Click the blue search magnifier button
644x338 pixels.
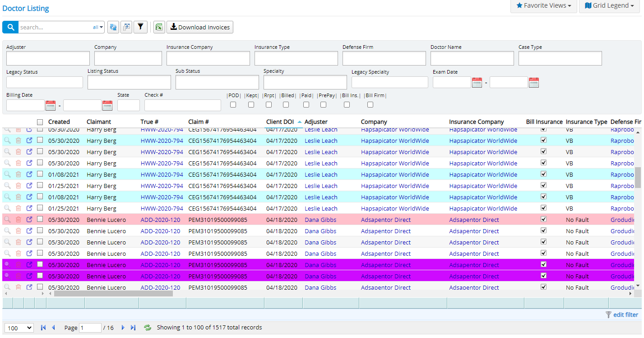(x=10, y=27)
